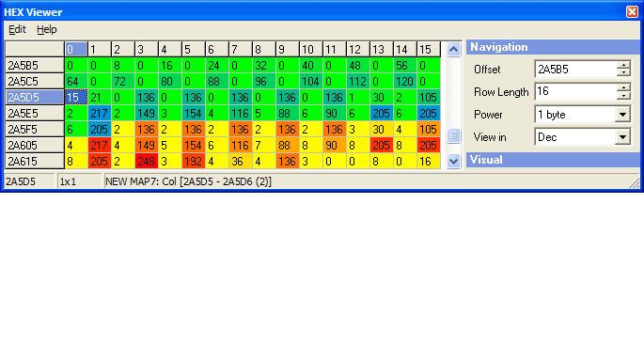Click the window resize grip in the corner

[x=635, y=182]
